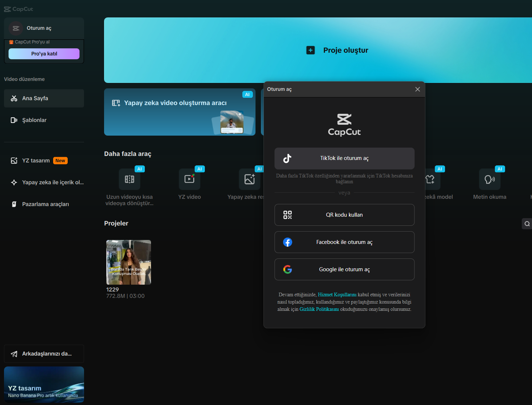Click the YZ video label under tools
This screenshot has width=532, height=405.
[x=190, y=197]
